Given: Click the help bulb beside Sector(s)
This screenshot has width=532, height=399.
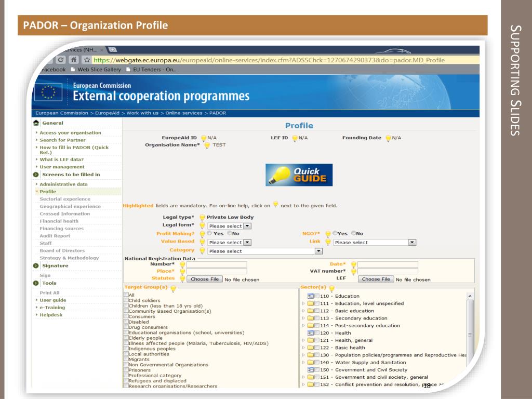Looking at the screenshot, I should (332, 288).
